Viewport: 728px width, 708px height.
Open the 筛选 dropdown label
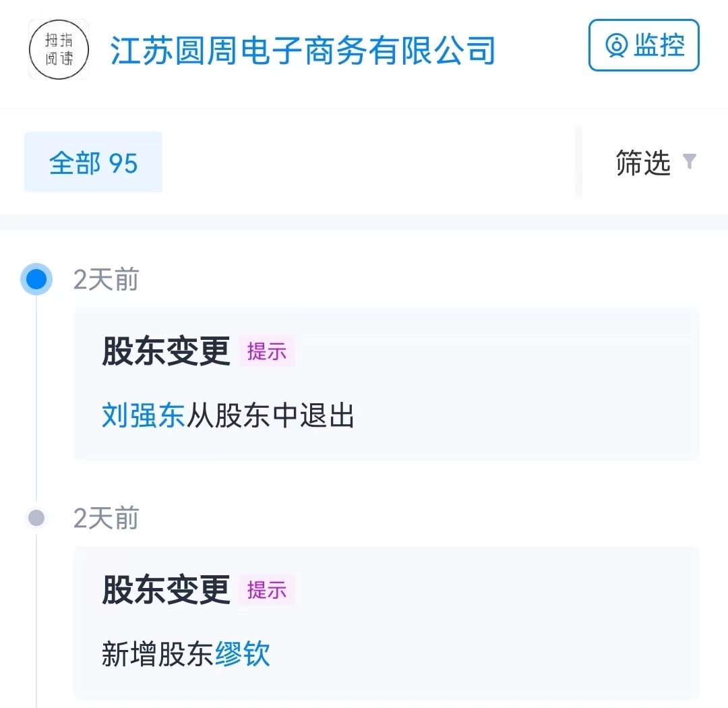pos(643,163)
